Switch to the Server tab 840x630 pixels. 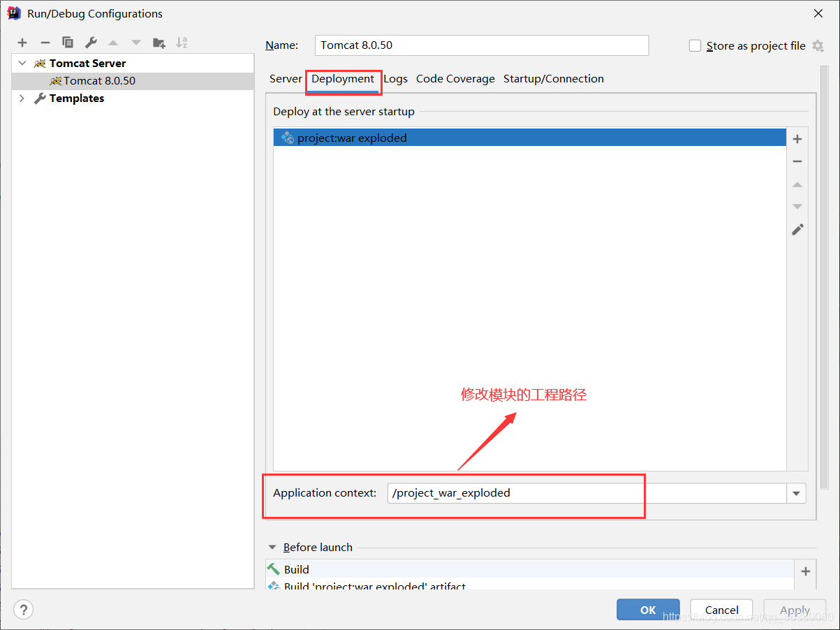286,79
